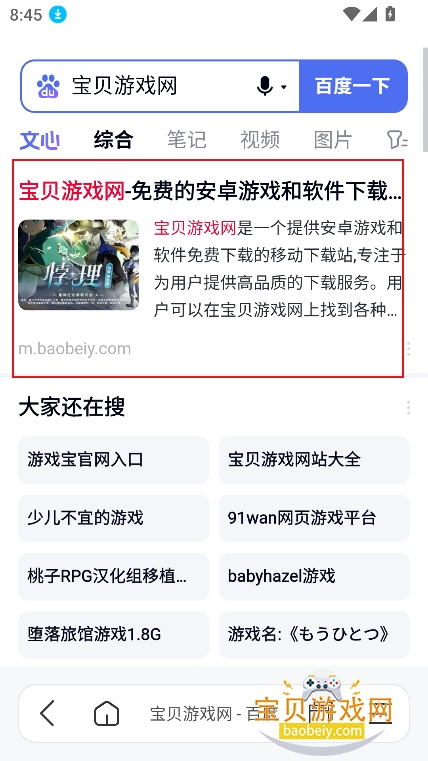
Task: Open the 宝贝游戏网 search result title link
Action: pyautogui.click(x=210, y=191)
